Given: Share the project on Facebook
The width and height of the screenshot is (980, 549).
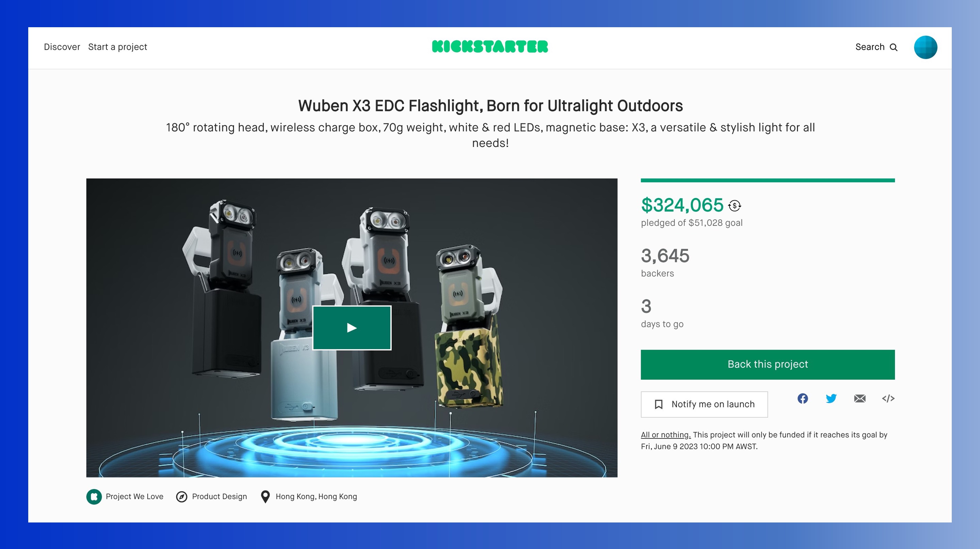Looking at the screenshot, I should [x=803, y=398].
